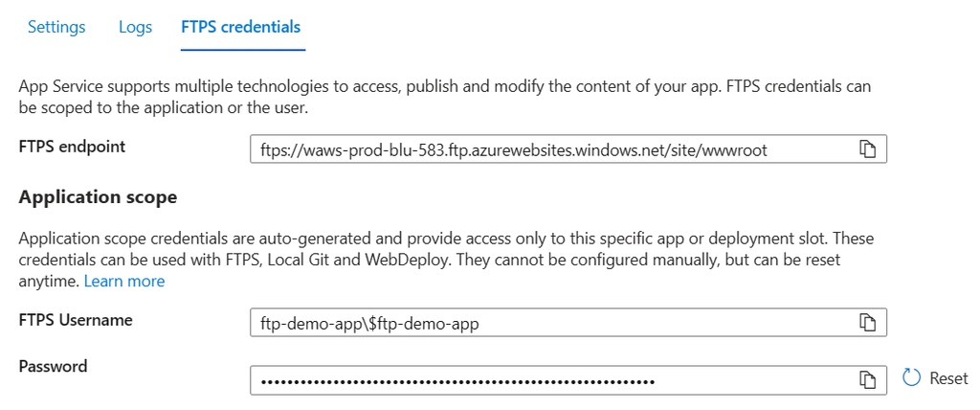980x410 pixels.
Task: Open the Learn more link
Action: point(124,281)
